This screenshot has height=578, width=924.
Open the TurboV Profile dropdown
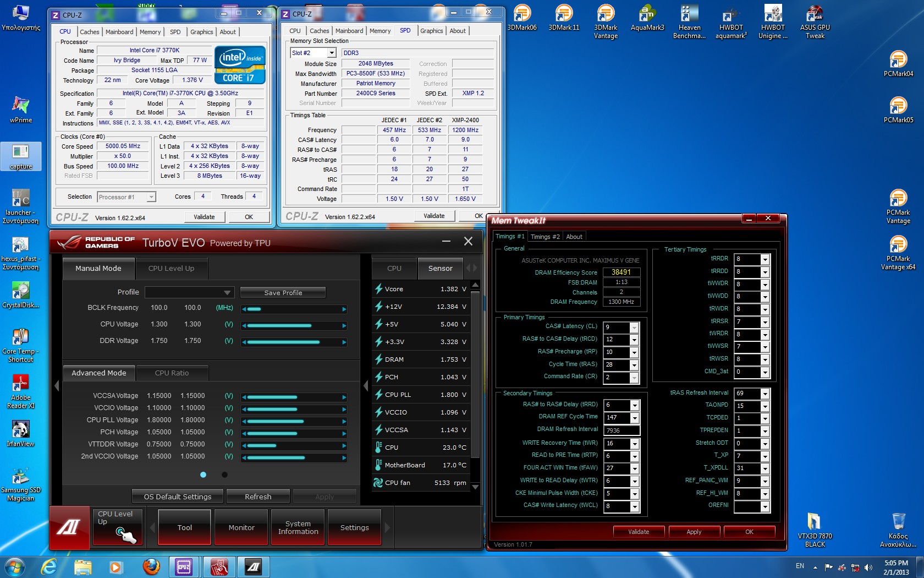227,292
